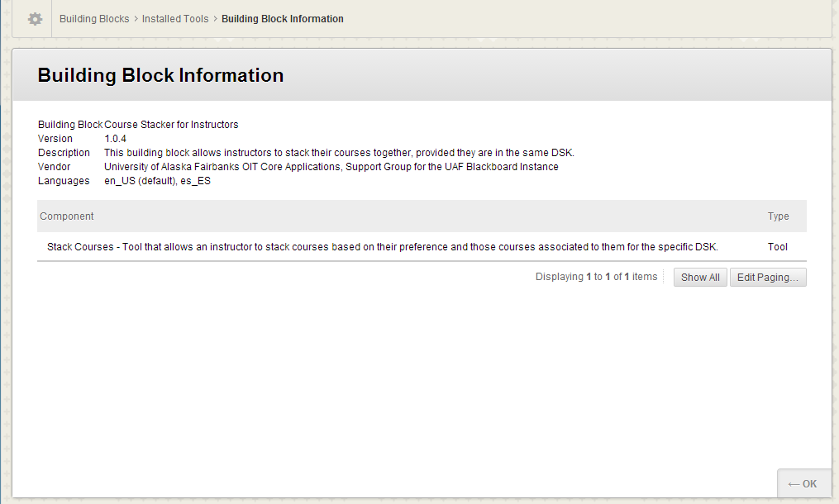Click the Tool type cell
839x504 pixels.
pyautogui.click(x=777, y=247)
